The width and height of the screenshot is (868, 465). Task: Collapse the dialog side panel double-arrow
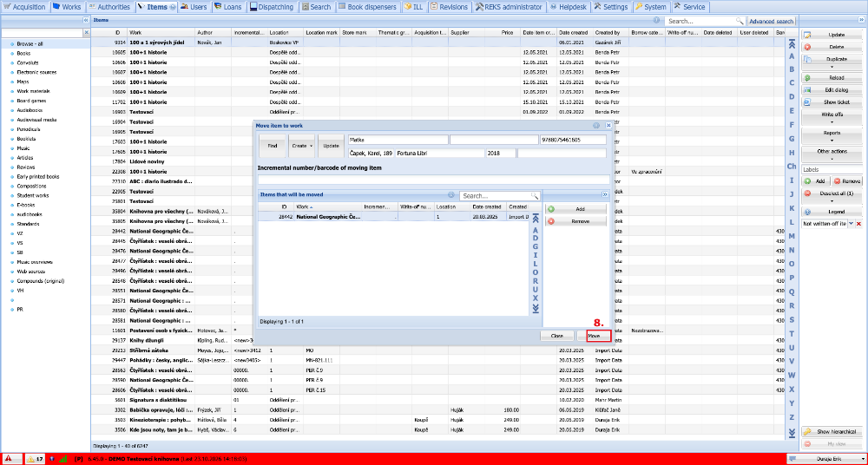(605, 194)
